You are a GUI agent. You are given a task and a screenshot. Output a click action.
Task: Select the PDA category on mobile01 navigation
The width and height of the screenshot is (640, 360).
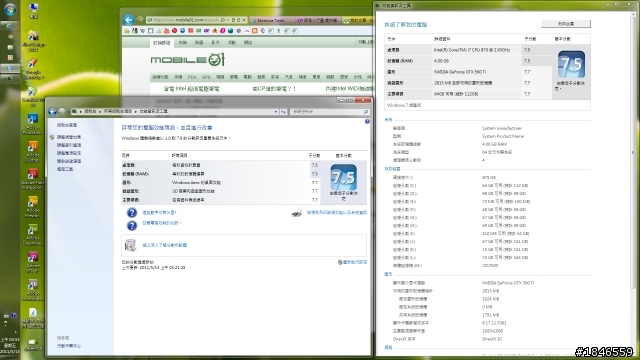click(192, 77)
